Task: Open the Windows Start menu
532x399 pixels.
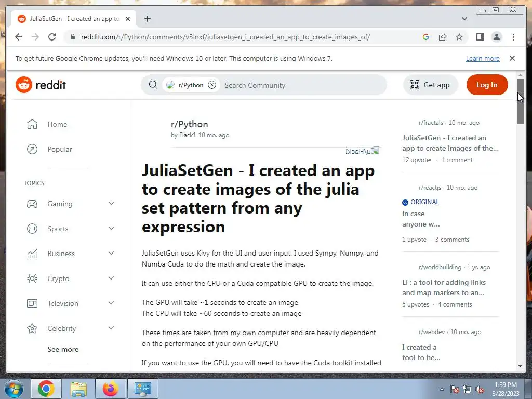Action: 14,389
